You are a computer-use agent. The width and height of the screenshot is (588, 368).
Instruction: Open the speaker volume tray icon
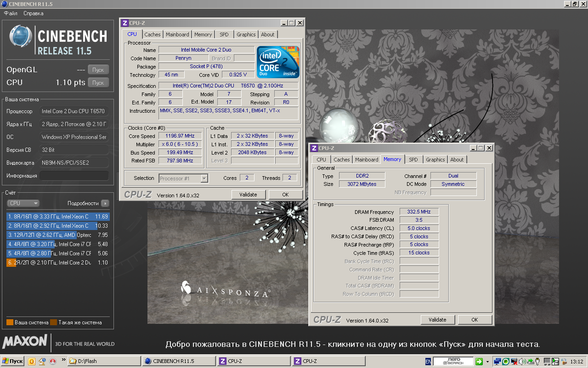[522, 362]
